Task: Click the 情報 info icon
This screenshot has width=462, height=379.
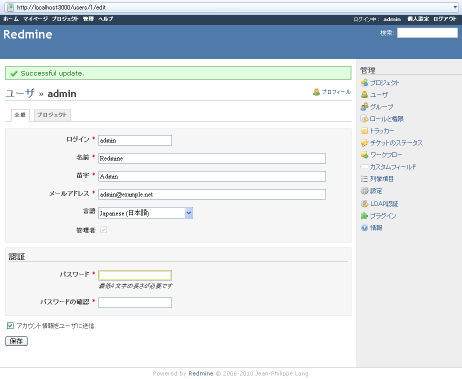Action: (x=364, y=228)
